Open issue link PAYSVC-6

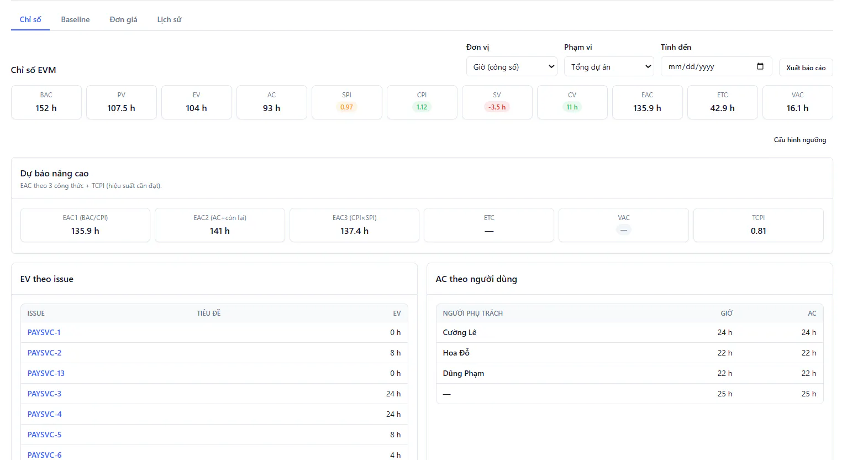click(x=44, y=455)
